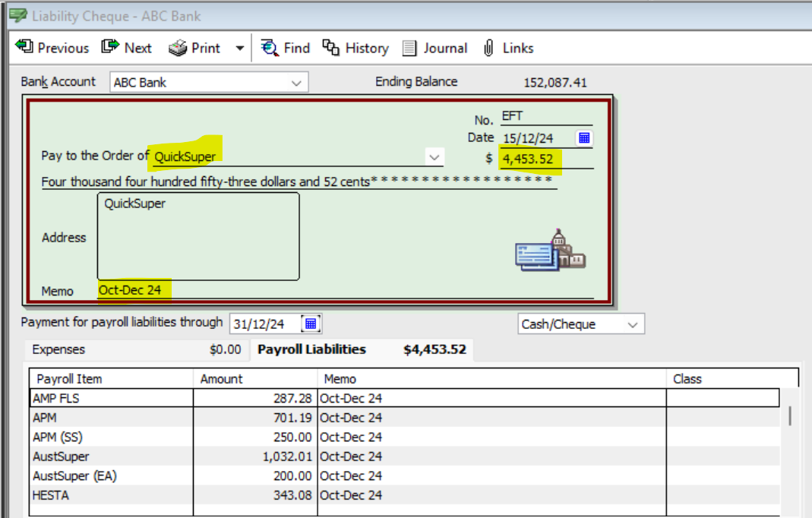
Task: Open the Print dropdown arrow
Action: tap(240, 49)
